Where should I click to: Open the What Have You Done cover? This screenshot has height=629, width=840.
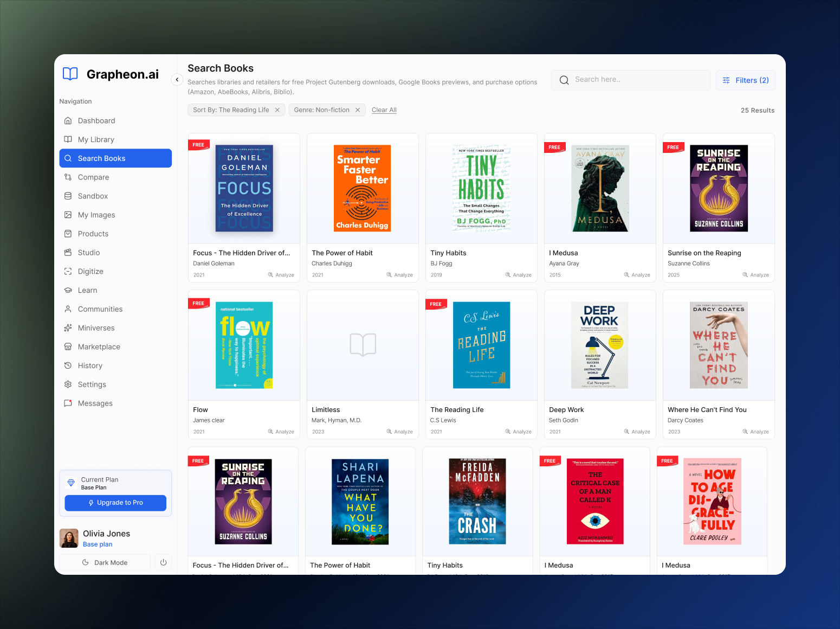click(360, 502)
